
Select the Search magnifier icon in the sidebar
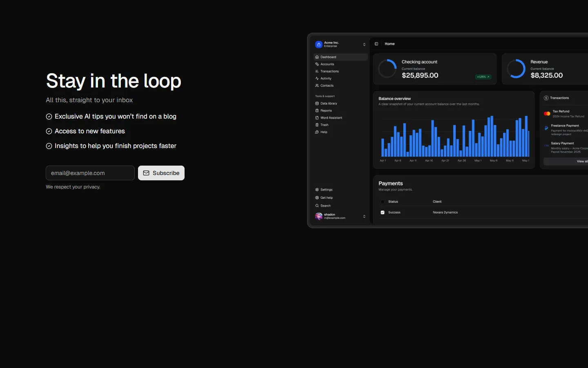(x=317, y=206)
